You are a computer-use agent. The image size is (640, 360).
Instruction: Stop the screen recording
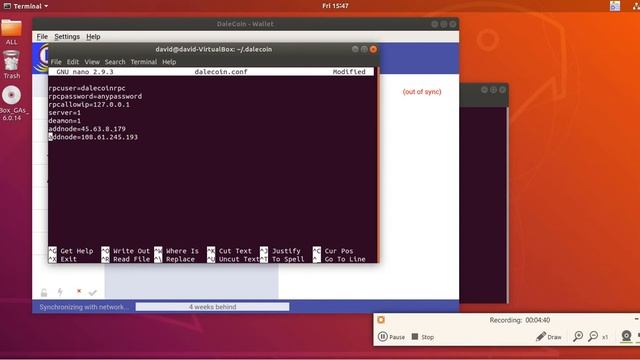423,337
